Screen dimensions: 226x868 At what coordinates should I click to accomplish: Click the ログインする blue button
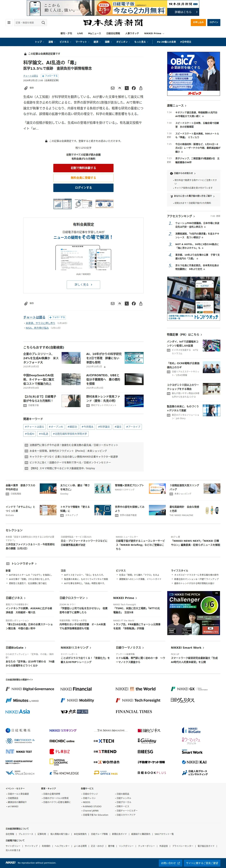point(83,187)
